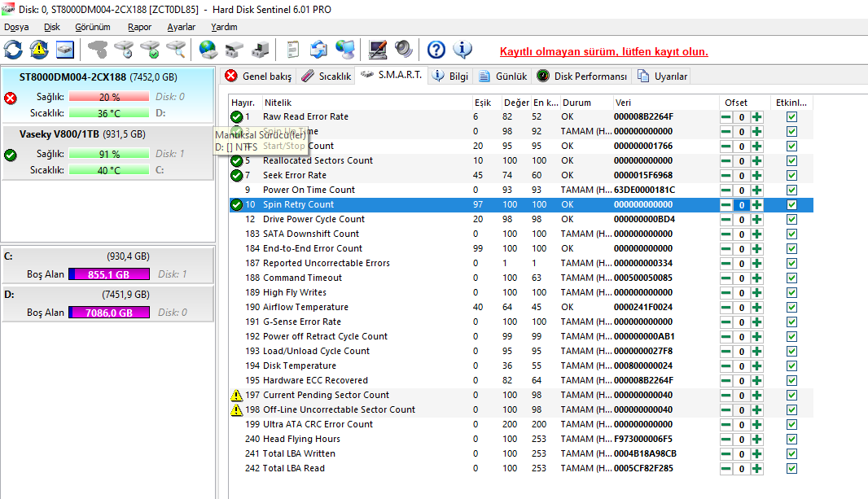Click the refresh disk info toolbar icon
This screenshot has height=499, width=868.
13,50
